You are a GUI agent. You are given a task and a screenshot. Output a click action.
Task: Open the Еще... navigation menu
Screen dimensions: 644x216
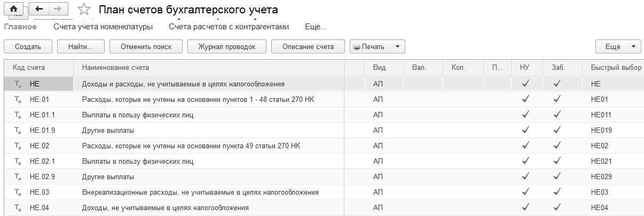coord(316,27)
